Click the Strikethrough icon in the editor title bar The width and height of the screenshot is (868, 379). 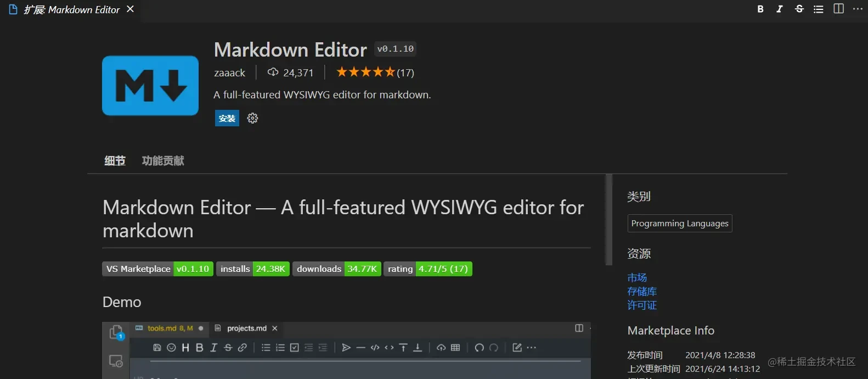coord(799,9)
